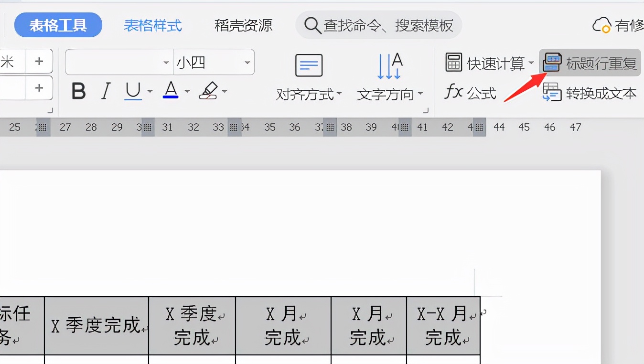Select the highlight color pen icon
644x364 pixels.
(209, 91)
